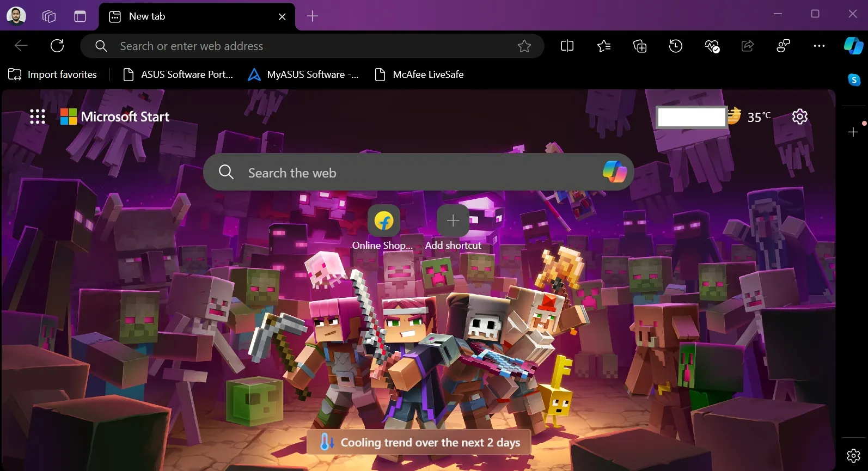Image resolution: width=868 pixels, height=471 pixels.
Task: Click the Refresh page icon
Action: click(57, 46)
